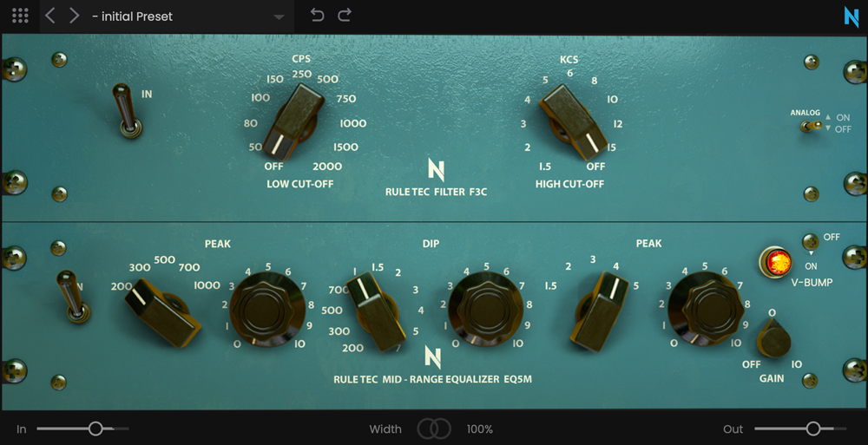Image resolution: width=868 pixels, height=445 pixels.
Task: Click the 12 label on High Cut-Off
Action: 618,124
